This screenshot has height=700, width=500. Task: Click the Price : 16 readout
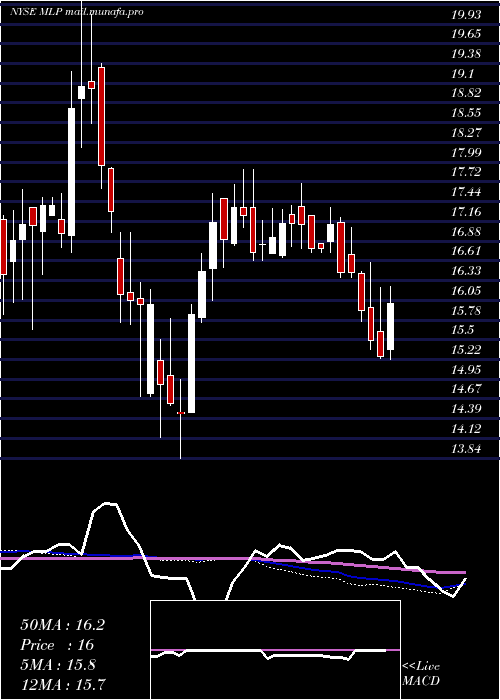(x=58, y=645)
